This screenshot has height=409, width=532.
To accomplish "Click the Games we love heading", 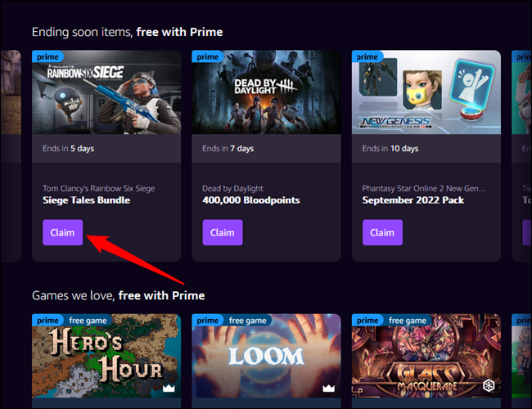I will (x=119, y=296).
